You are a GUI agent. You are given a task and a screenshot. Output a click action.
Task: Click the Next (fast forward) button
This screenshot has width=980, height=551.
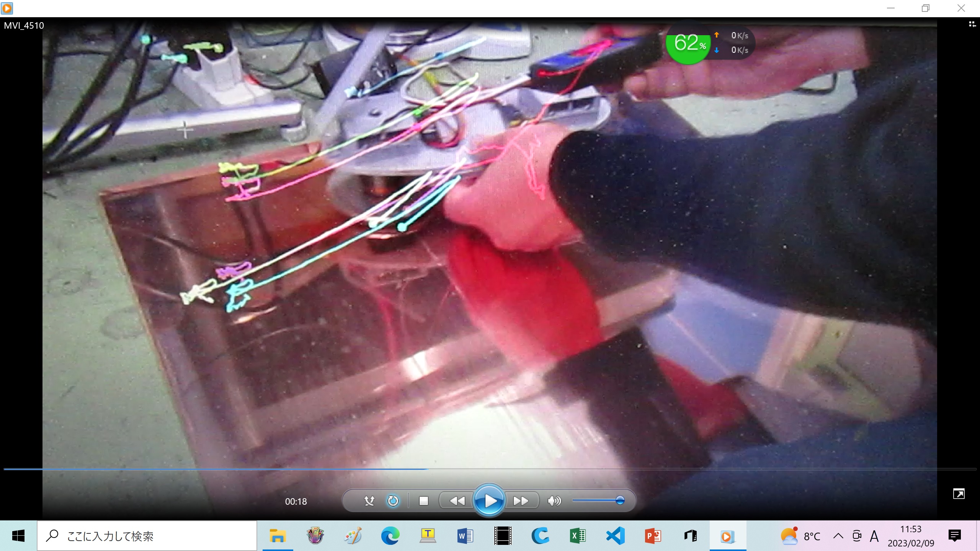pyautogui.click(x=521, y=500)
